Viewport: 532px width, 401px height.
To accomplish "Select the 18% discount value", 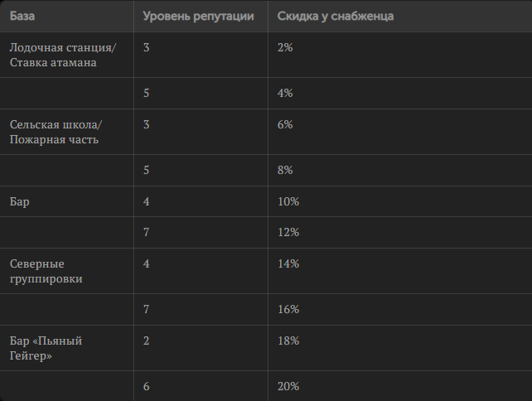I will pyautogui.click(x=288, y=341).
